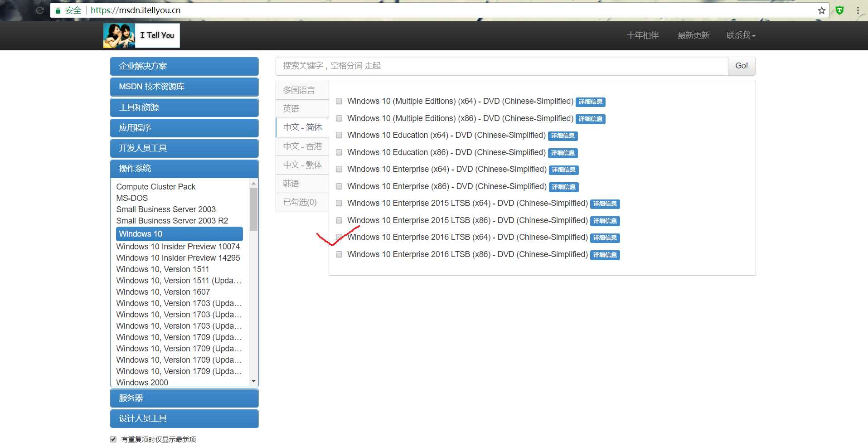Expand the 企业解决方案 category
Image resolution: width=868 pixels, height=447 pixels.
click(x=184, y=66)
